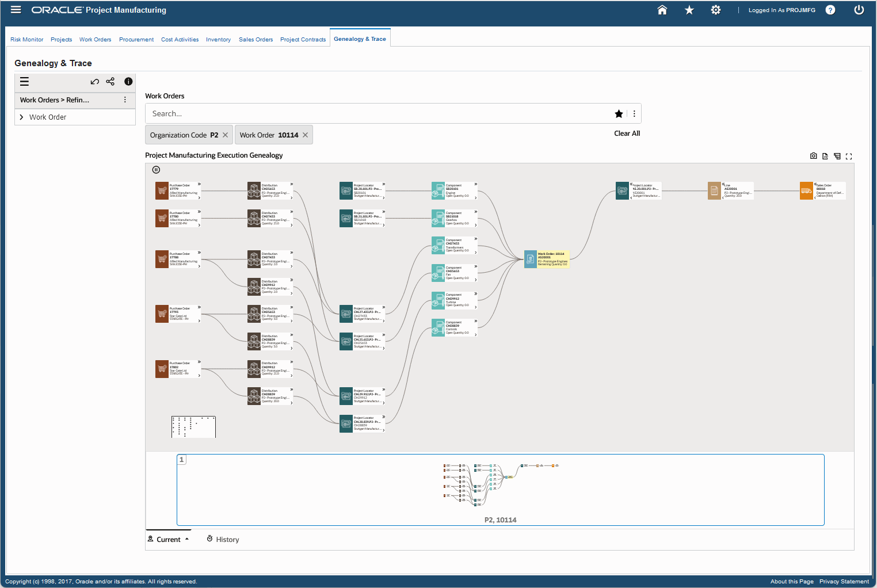Image resolution: width=877 pixels, height=588 pixels.
Task: Expand double chevron on Controls component node
Action: pyautogui.click(x=476, y=321)
